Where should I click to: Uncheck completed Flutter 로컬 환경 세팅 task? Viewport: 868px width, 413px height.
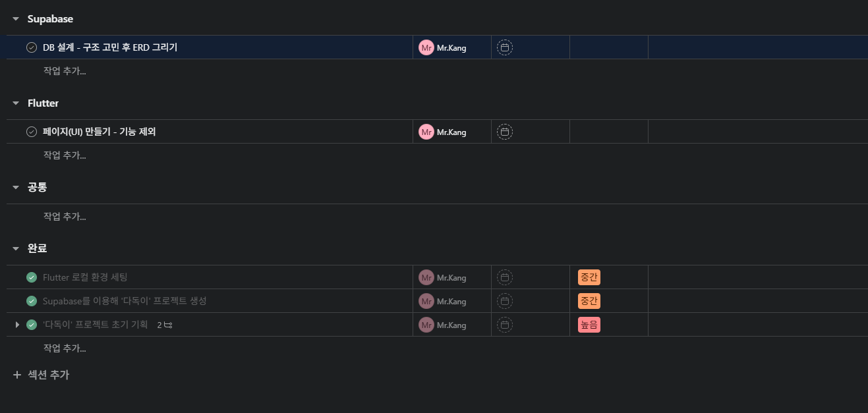(x=32, y=277)
